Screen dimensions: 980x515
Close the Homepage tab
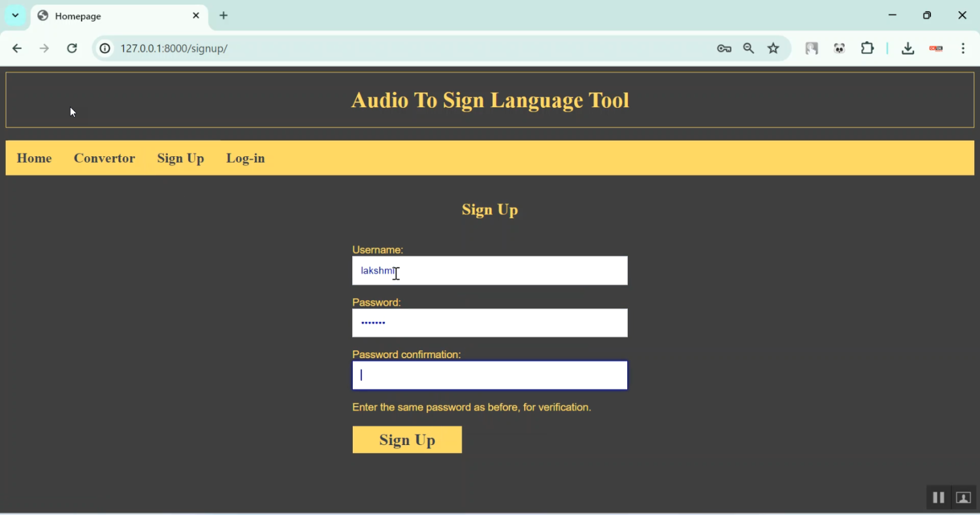196,16
